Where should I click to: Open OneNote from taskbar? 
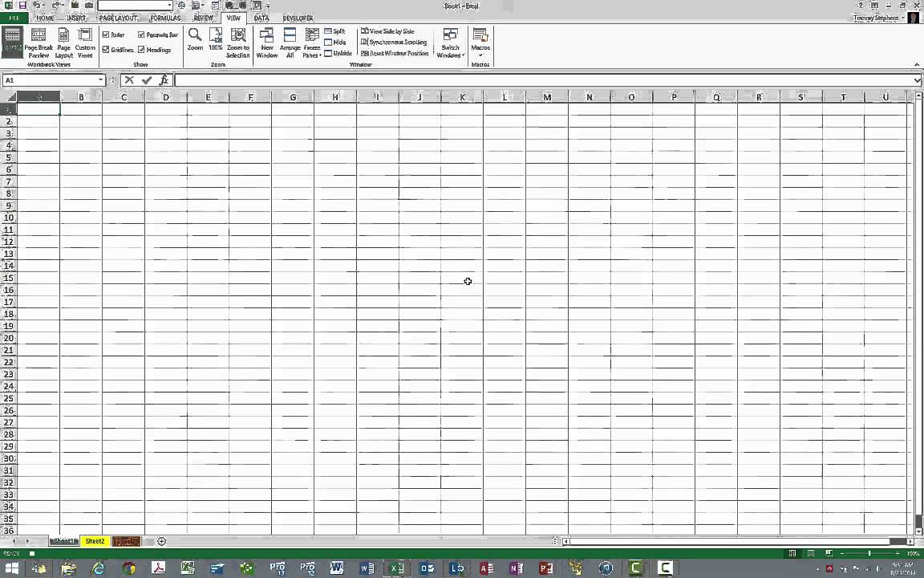(517, 568)
